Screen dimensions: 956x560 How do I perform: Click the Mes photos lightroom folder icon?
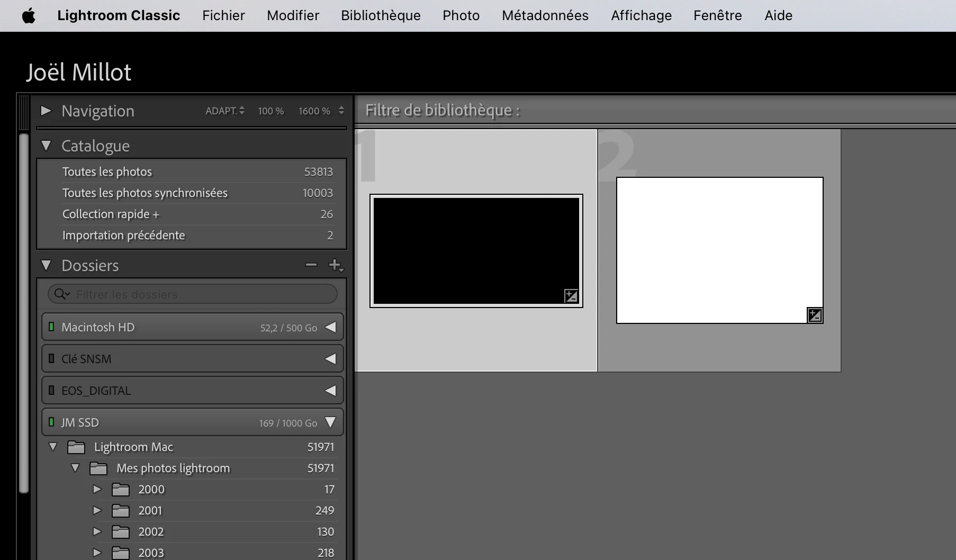click(98, 468)
